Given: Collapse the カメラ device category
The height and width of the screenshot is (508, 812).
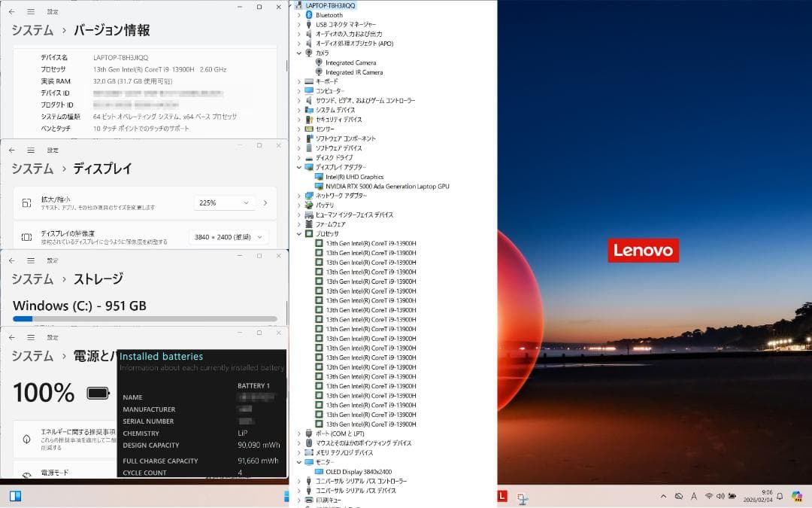Looking at the screenshot, I should click(300, 53).
